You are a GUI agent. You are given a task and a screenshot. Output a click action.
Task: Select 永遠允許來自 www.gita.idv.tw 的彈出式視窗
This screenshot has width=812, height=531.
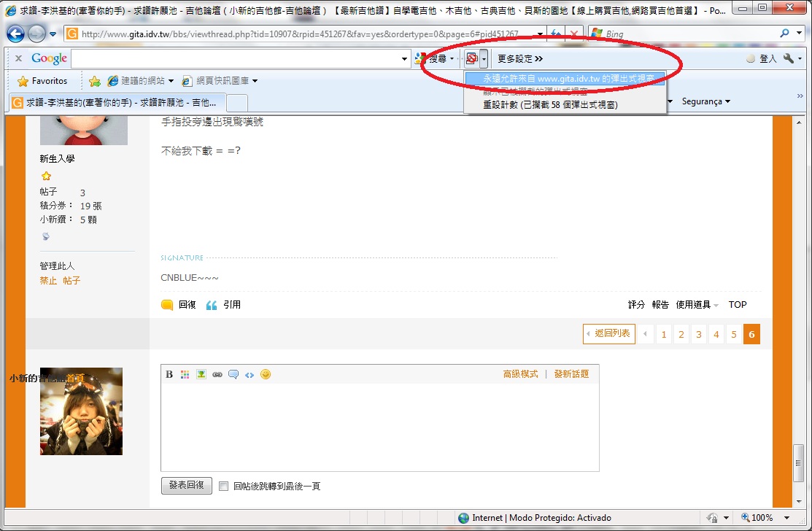click(565, 79)
